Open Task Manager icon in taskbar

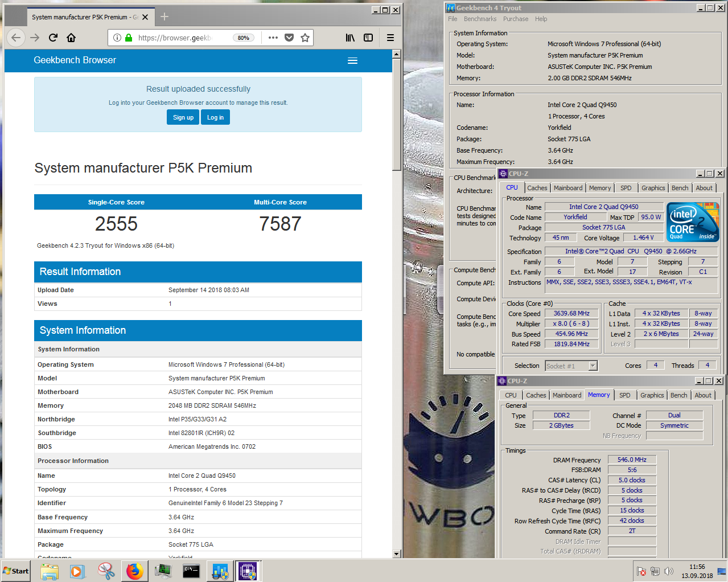163,571
